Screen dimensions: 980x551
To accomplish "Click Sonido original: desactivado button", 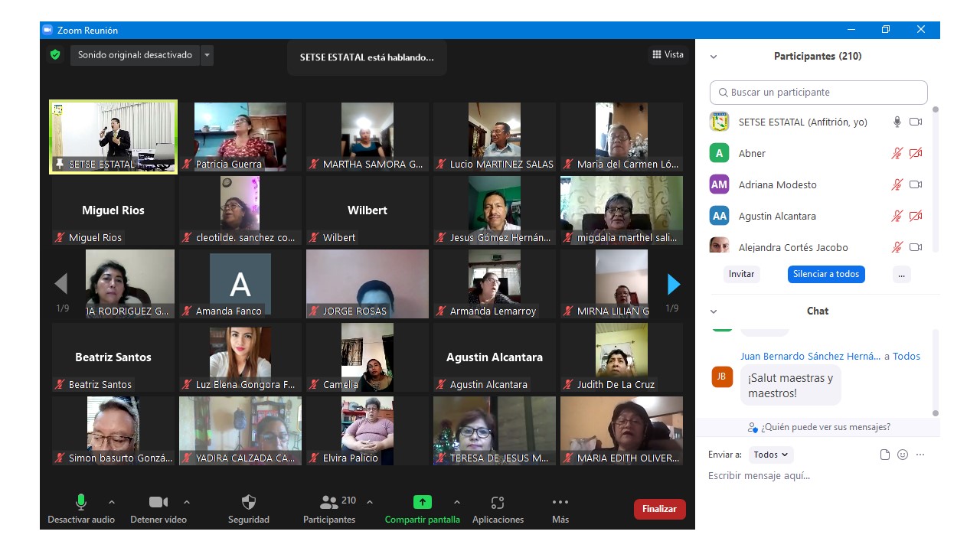I will [x=135, y=55].
